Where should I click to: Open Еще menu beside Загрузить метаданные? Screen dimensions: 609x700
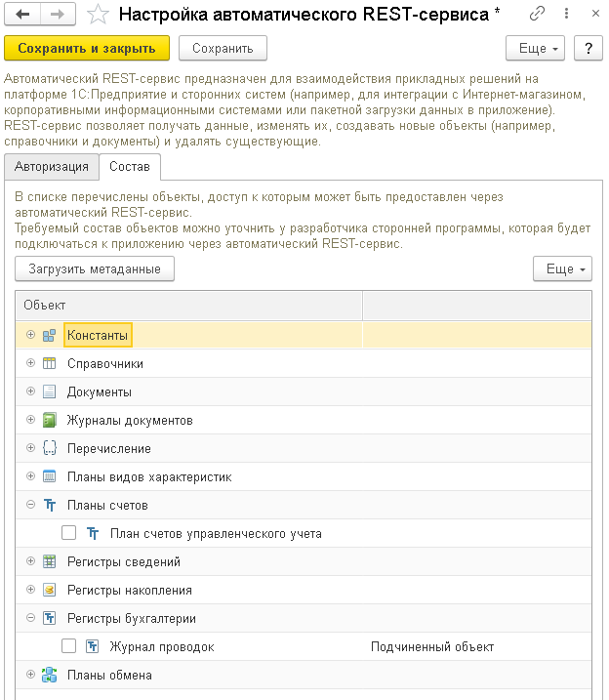click(562, 268)
